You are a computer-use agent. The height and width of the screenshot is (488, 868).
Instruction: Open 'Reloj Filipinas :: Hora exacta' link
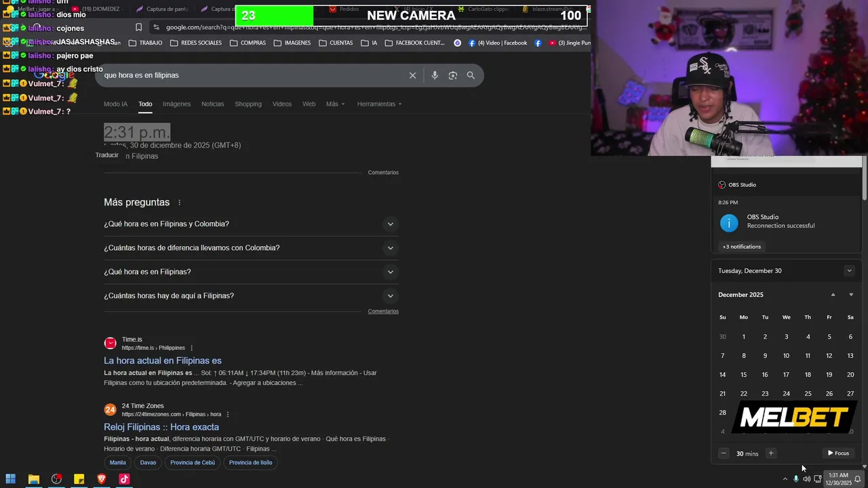(x=161, y=427)
